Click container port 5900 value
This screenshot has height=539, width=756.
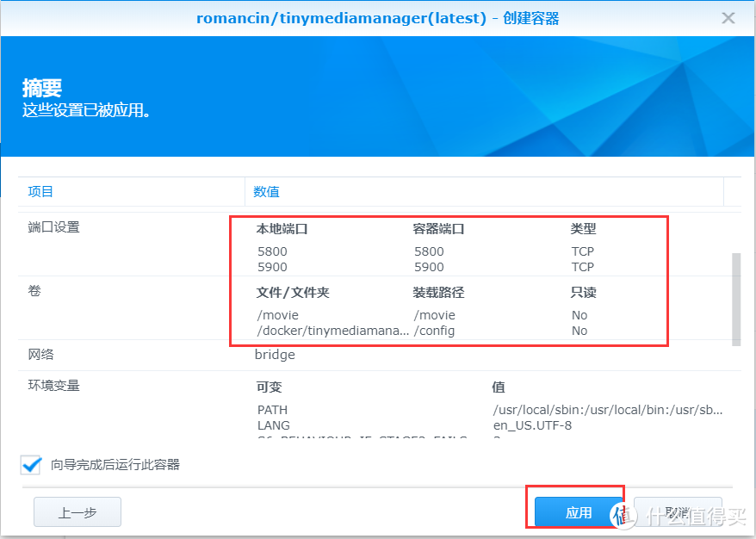(429, 267)
